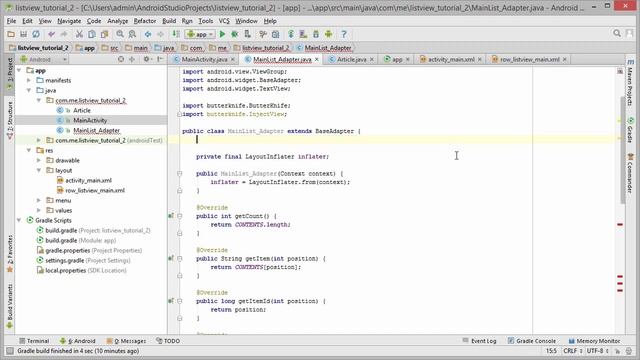Image resolution: width=640 pixels, height=360 pixels.
Task: Open the Gradle Console
Action: tap(532, 341)
